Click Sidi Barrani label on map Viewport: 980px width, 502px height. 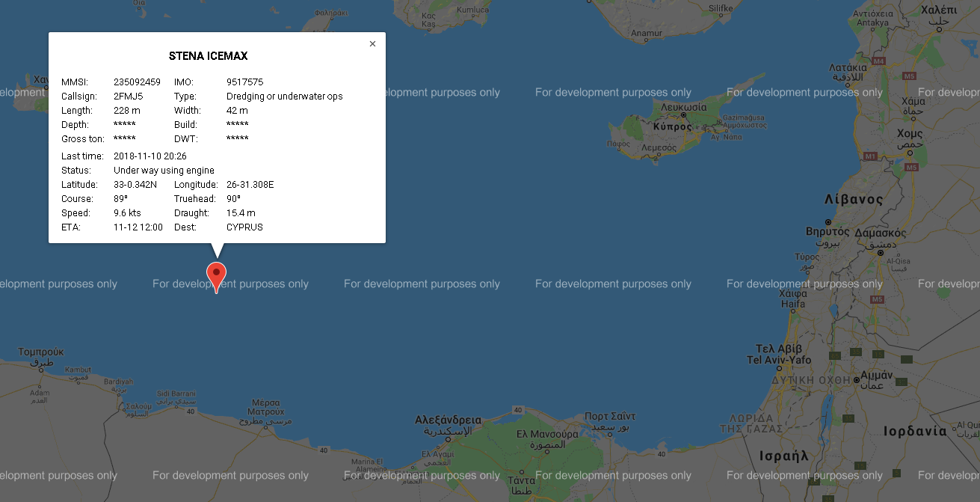click(176, 394)
